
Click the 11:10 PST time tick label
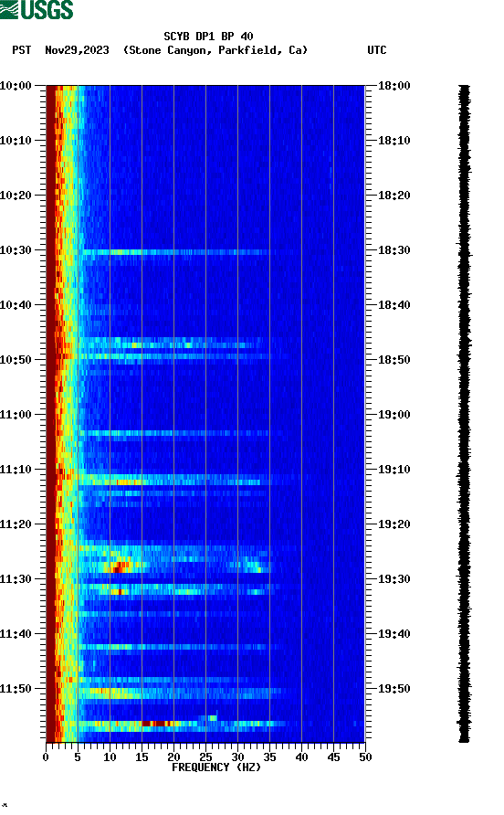tap(16, 470)
